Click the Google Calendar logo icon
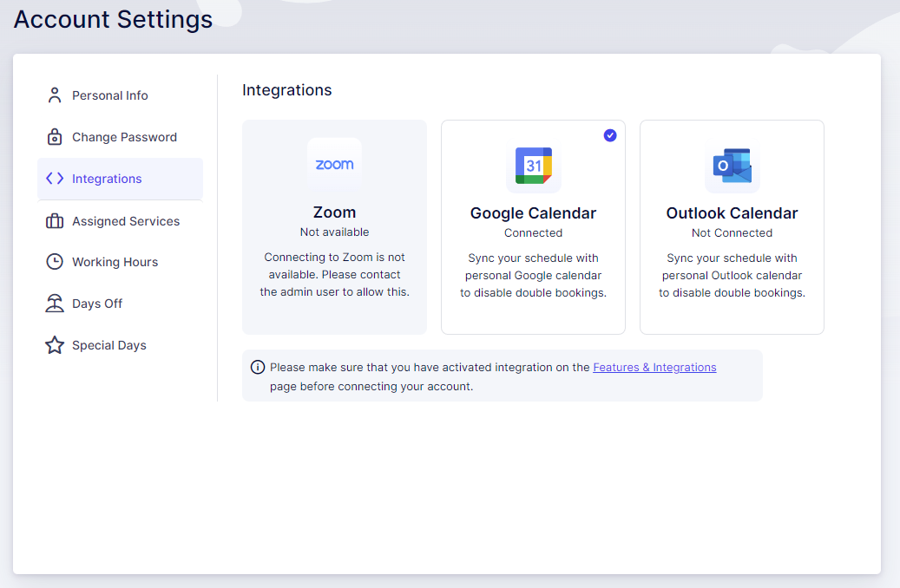Screen dimensions: 900x588 point(533,166)
